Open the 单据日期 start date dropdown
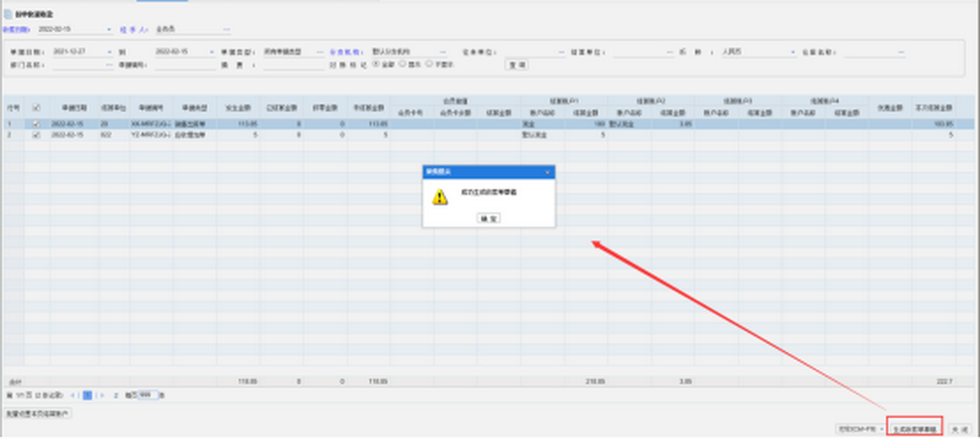This screenshot has width=980, height=439. click(x=109, y=51)
